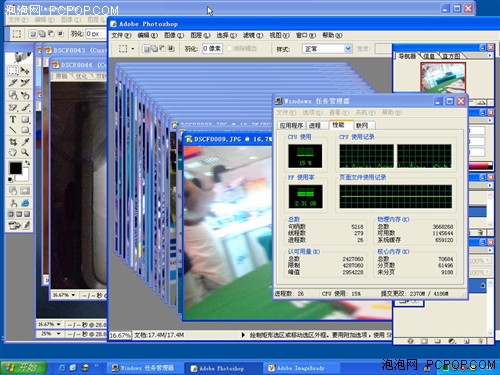Open Photoshop 图层 menu
Viewport: 500px width, 375px height.
point(200,35)
